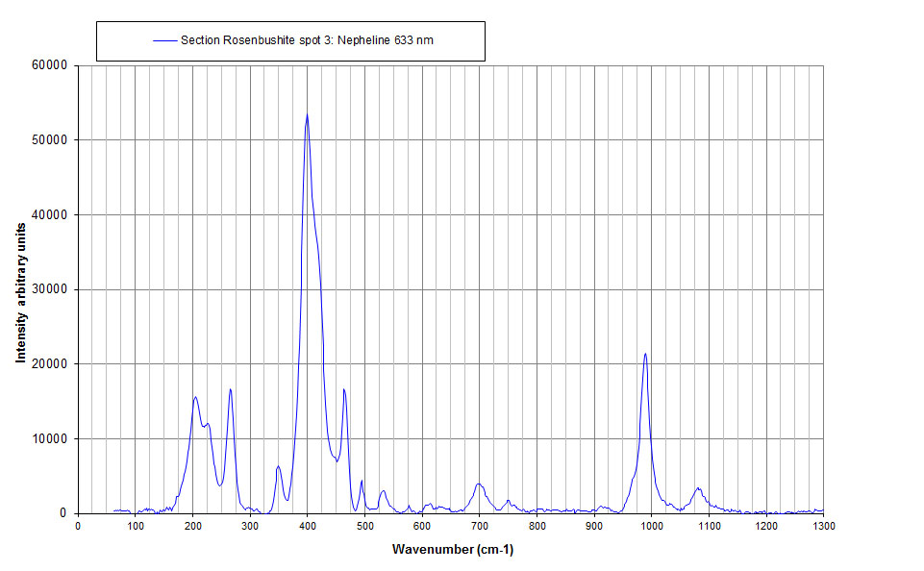Select the 30000 y-axis tick label

click(48, 289)
